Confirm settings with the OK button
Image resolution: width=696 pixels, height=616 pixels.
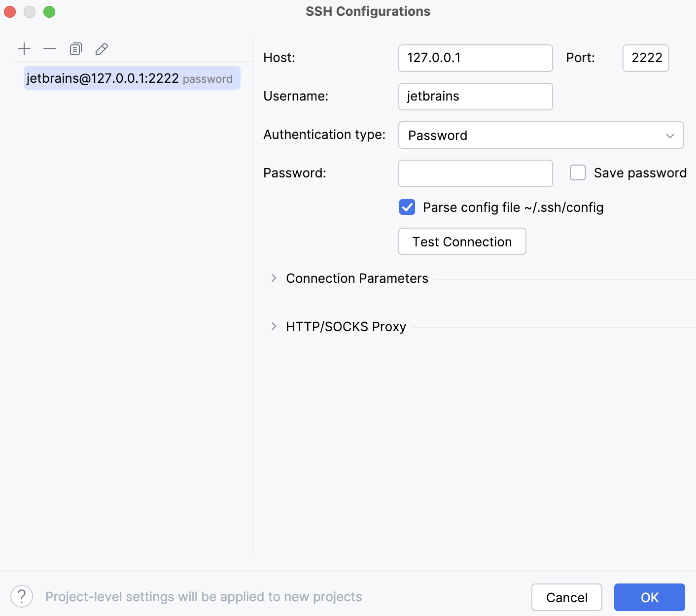coord(649,597)
